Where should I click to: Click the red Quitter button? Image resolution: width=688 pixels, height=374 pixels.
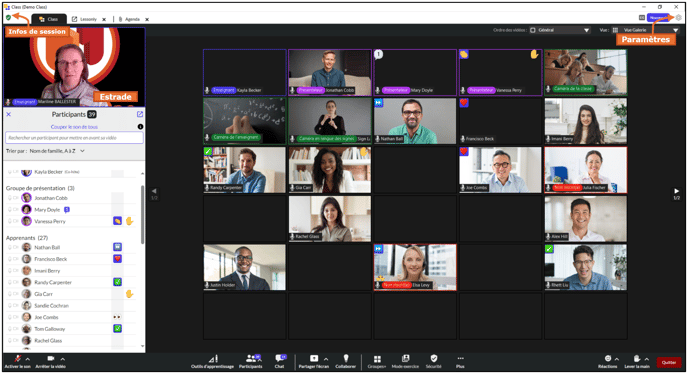669,362
